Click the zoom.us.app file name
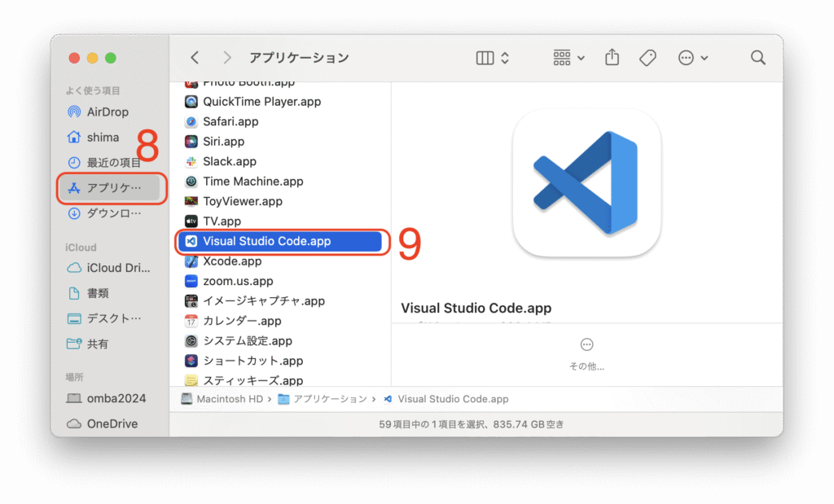The height and width of the screenshot is (504, 834). [x=239, y=281]
